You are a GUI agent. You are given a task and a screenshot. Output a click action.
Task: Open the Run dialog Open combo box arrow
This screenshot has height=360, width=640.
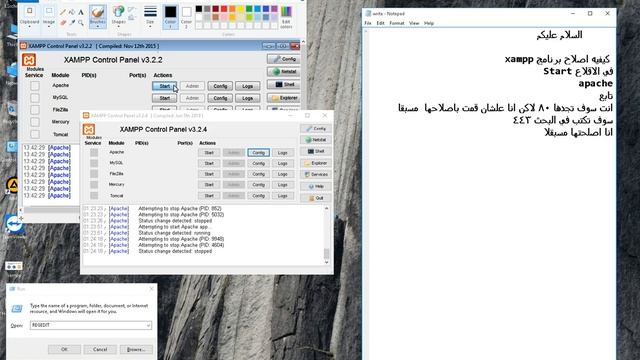[148, 325]
